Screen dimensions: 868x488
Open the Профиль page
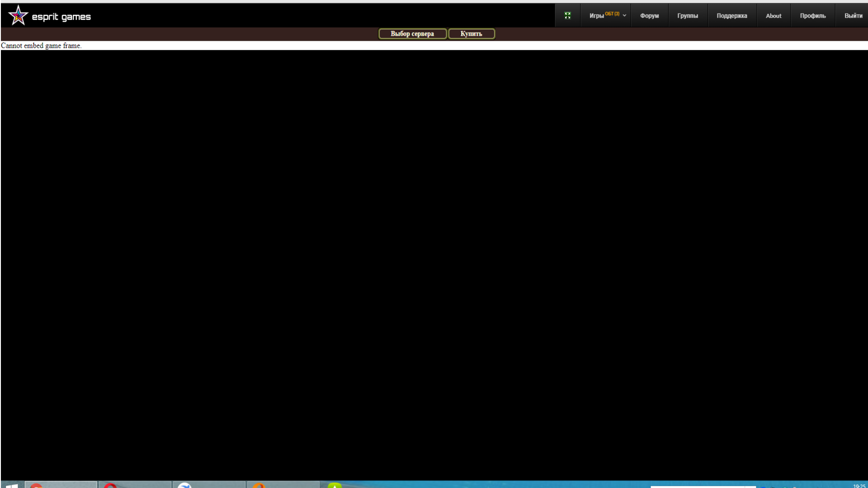[812, 16]
